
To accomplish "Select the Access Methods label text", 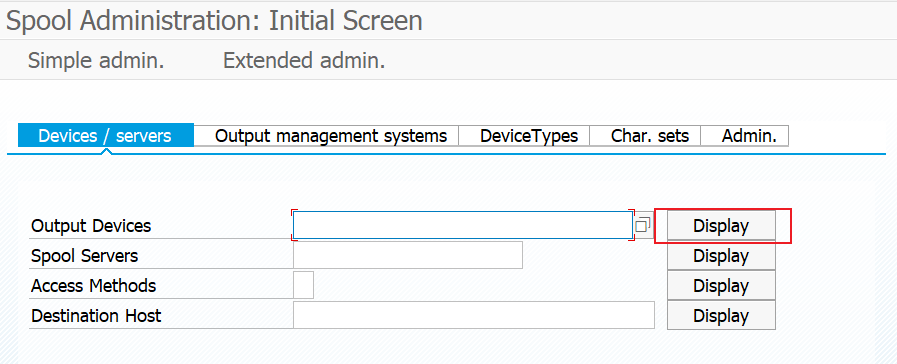I will pyautogui.click(x=93, y=286).
